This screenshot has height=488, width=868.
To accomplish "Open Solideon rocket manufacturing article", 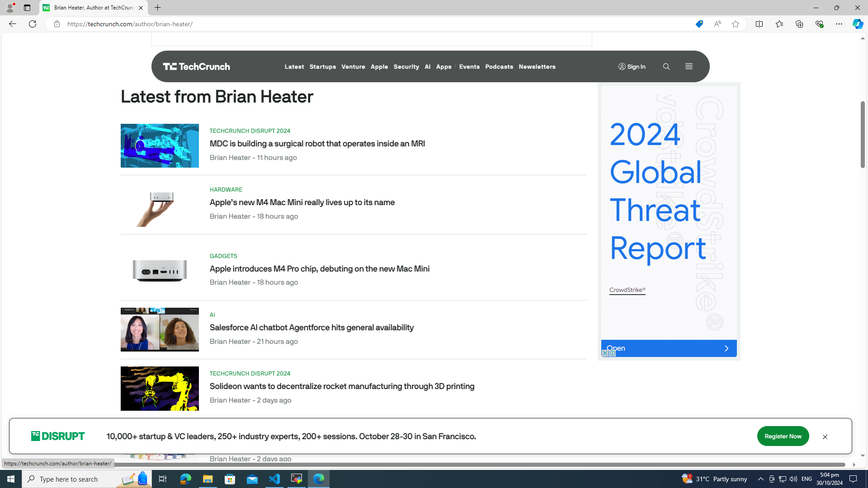I will point(342,386).
